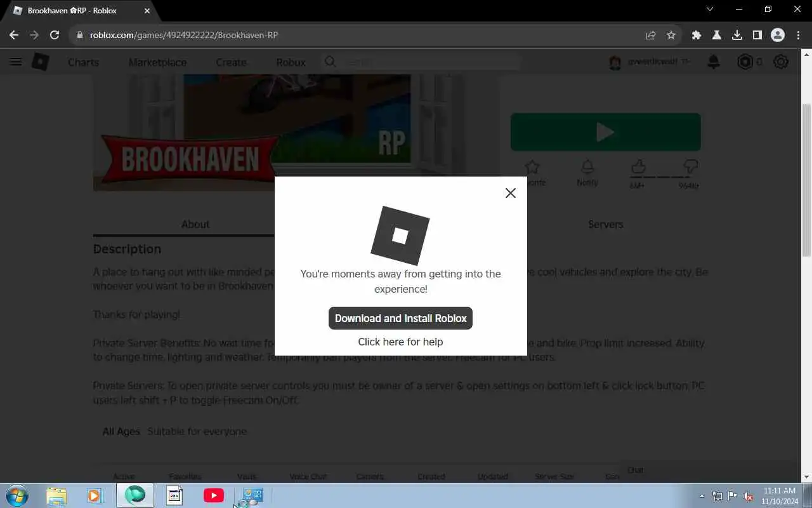Image resolution: width=812 pixels, height=508 pixels.
Task: Click the address bar URL
Action: [184, 35]
